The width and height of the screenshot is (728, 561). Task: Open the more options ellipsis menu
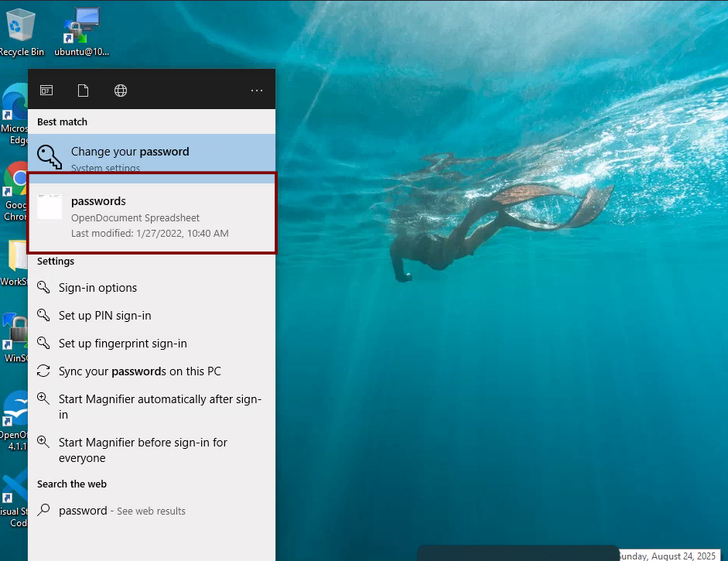[257, 91]
